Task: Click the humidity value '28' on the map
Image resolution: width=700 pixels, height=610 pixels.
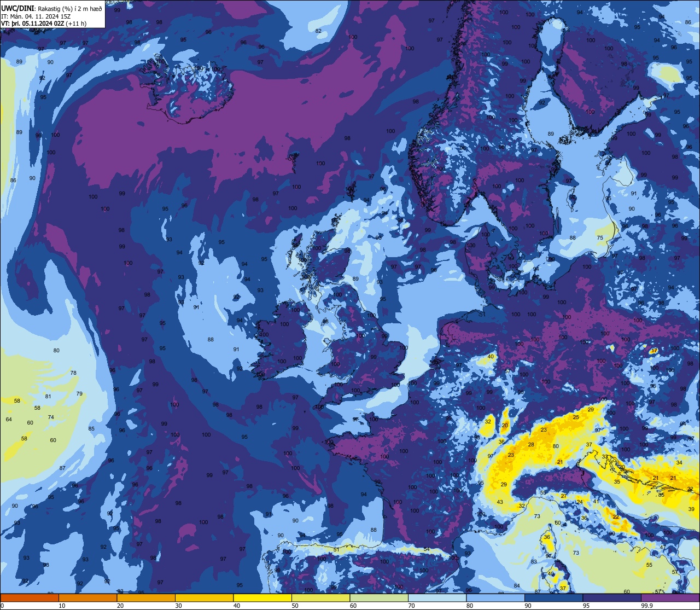Action: pos(531,445)
